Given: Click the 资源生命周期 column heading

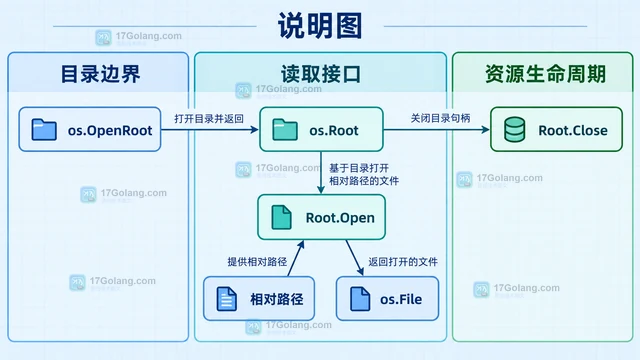Looking at the screenshot, I should (x=545, y=74).
